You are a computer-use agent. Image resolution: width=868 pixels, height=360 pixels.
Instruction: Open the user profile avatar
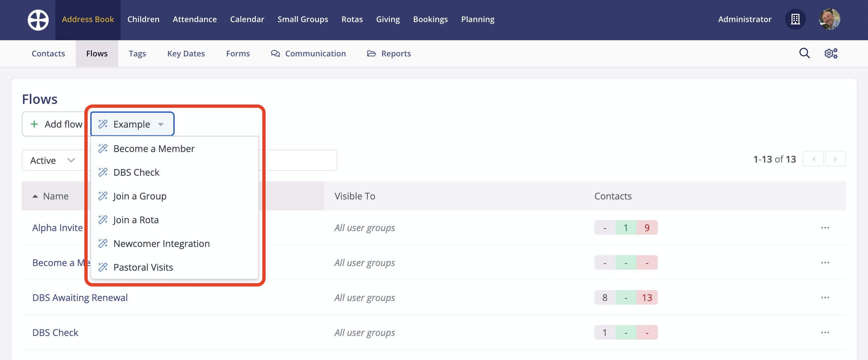(829, 19)
